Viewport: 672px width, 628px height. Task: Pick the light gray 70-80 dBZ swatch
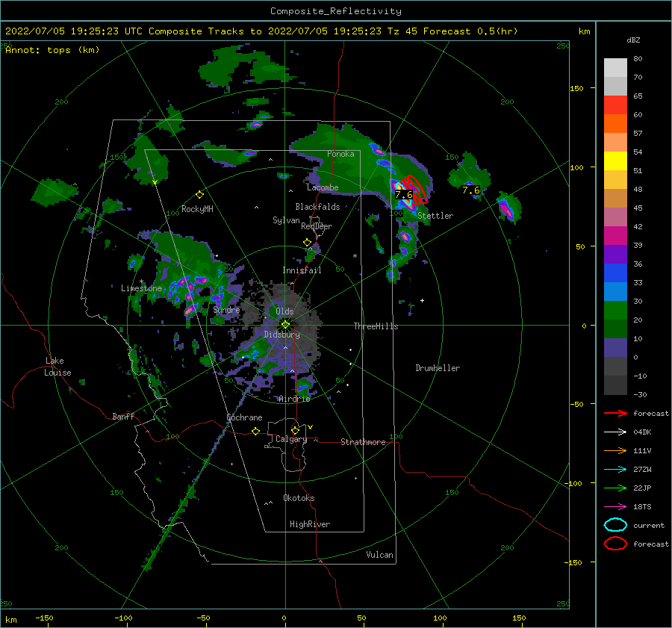(615, 68)
